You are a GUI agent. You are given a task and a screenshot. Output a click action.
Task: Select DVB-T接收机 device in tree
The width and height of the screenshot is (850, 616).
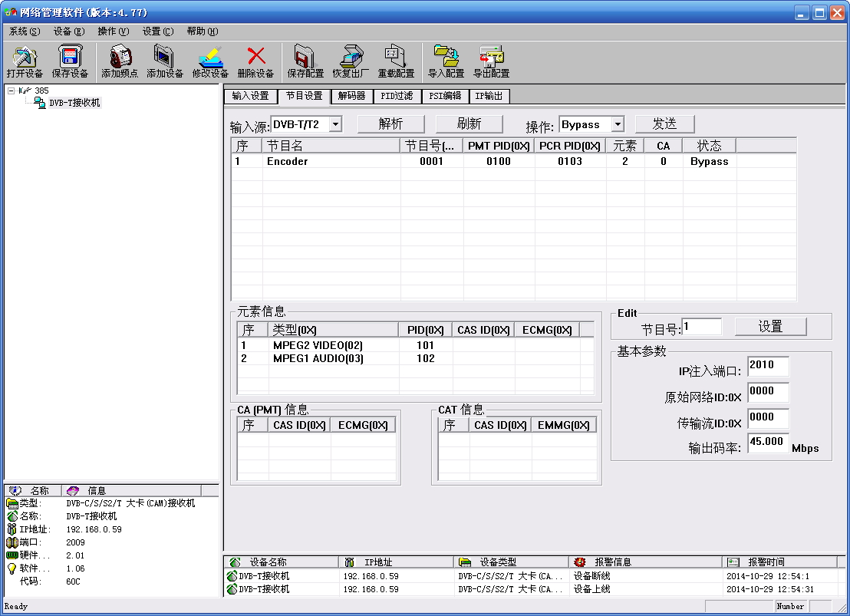(x=74, y=103)
